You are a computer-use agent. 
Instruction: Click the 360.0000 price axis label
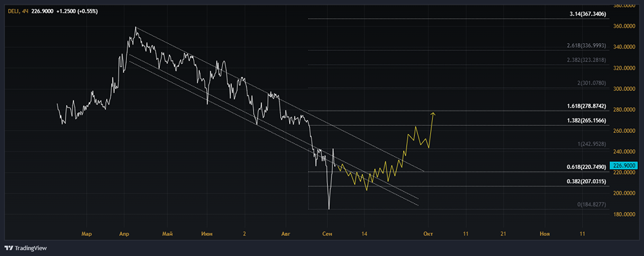click(x=624, y=26)
